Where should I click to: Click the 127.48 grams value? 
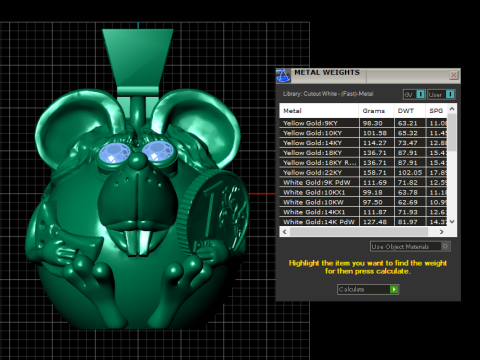374,222
